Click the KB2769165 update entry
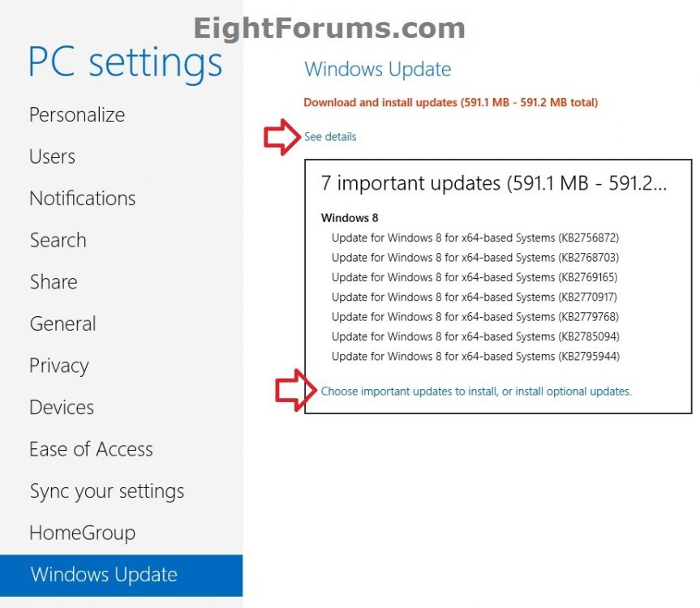This screenshot has height=608, width=700. point(475,277)
